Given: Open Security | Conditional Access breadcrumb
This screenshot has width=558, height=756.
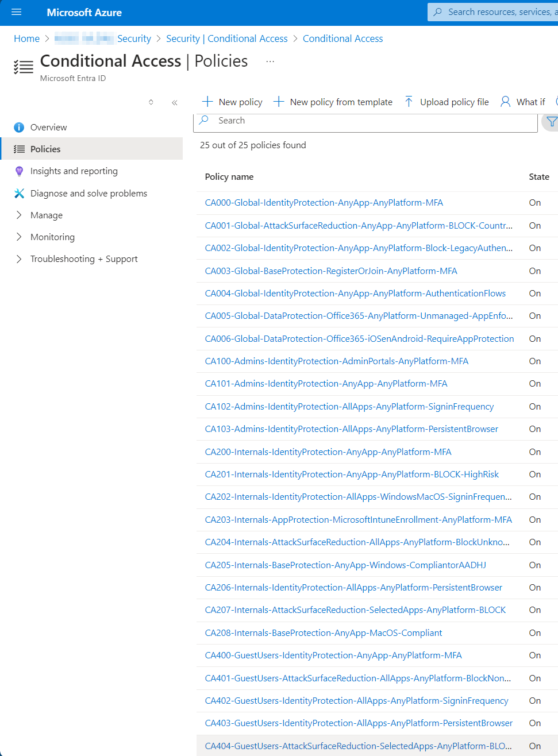Looking at the screenshot, I should tap(227, 38).
